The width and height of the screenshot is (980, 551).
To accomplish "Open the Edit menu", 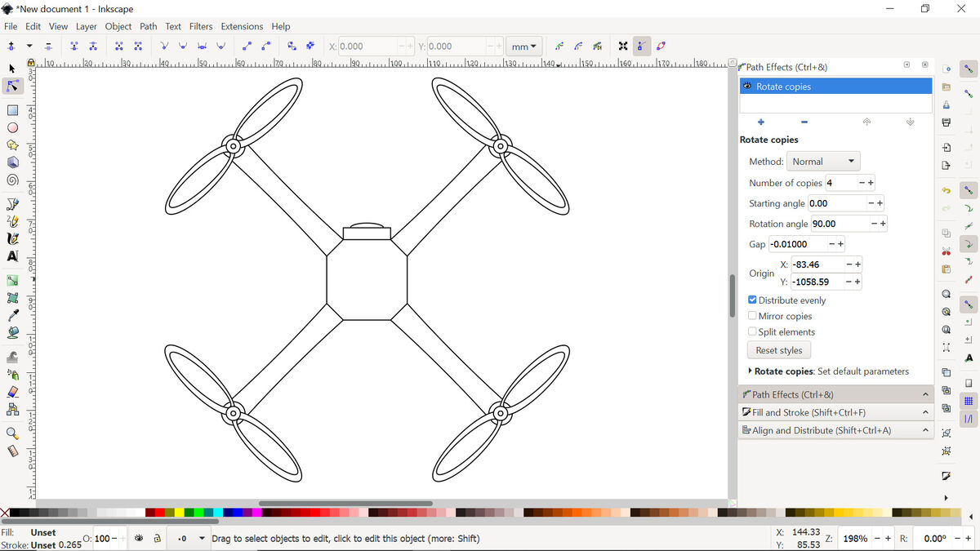I will point(33,26).
